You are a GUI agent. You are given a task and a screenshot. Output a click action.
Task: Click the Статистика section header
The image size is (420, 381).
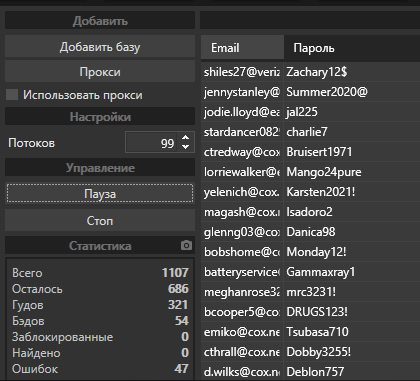tap(100, 246)
